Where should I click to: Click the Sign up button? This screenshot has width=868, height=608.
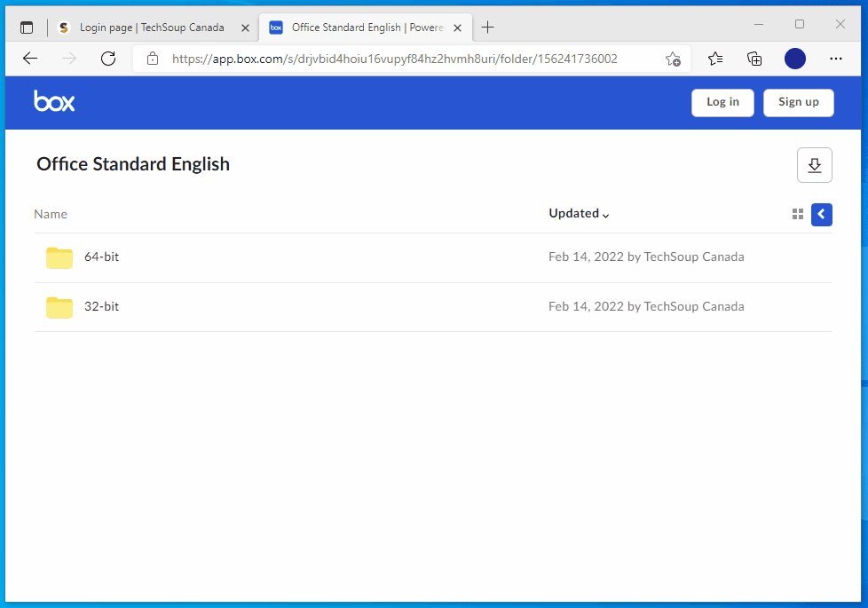[x=798, y=102]
